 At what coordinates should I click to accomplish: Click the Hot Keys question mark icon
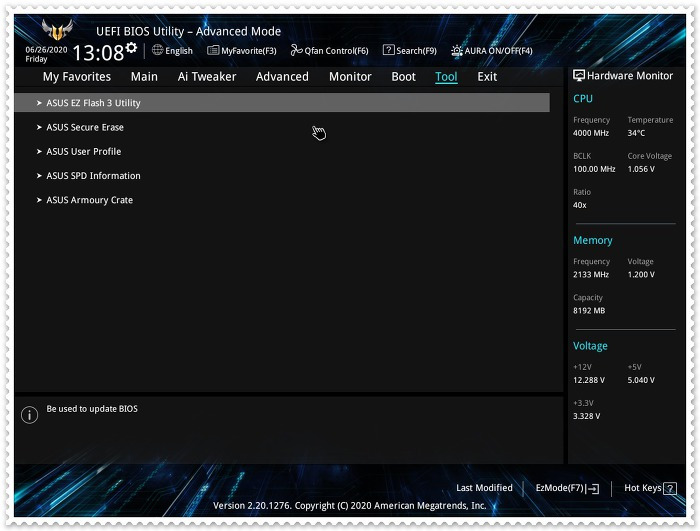click(x=670, y=488)
